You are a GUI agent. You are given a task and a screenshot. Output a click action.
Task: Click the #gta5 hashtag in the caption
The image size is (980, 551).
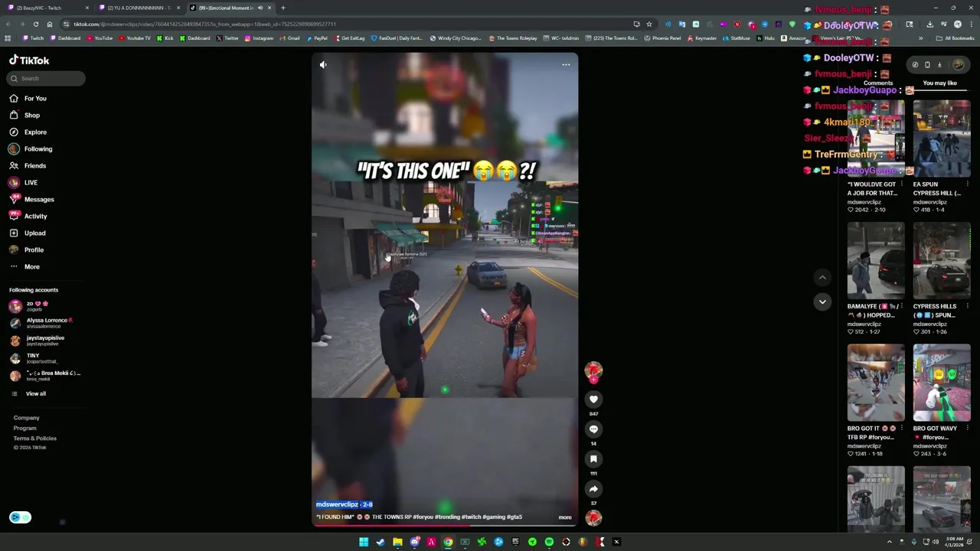(x=514, y=517)
